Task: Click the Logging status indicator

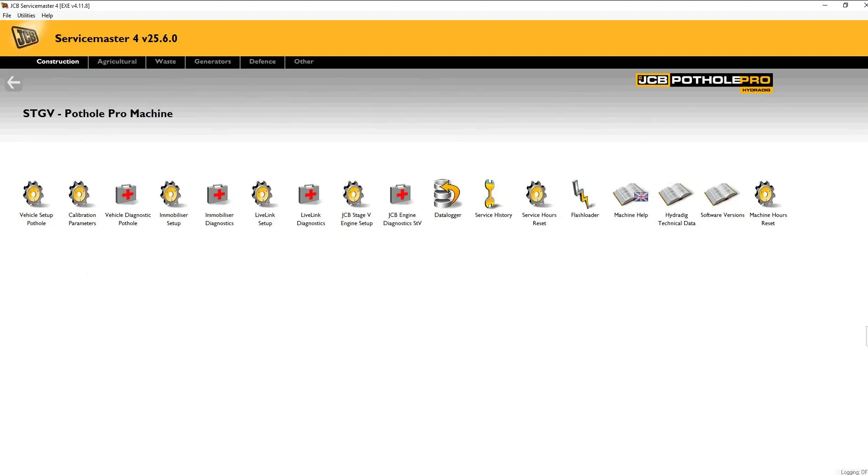Action: (x=854, y=472)
